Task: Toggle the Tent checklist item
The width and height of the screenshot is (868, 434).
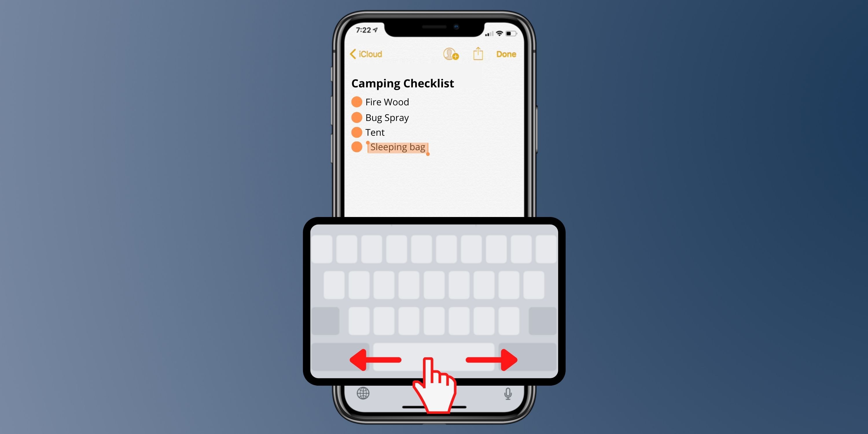Action: coord(354,132)
